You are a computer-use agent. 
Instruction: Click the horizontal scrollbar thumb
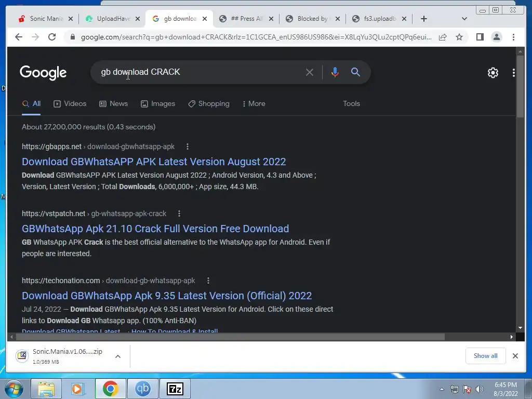coord(230,337)
